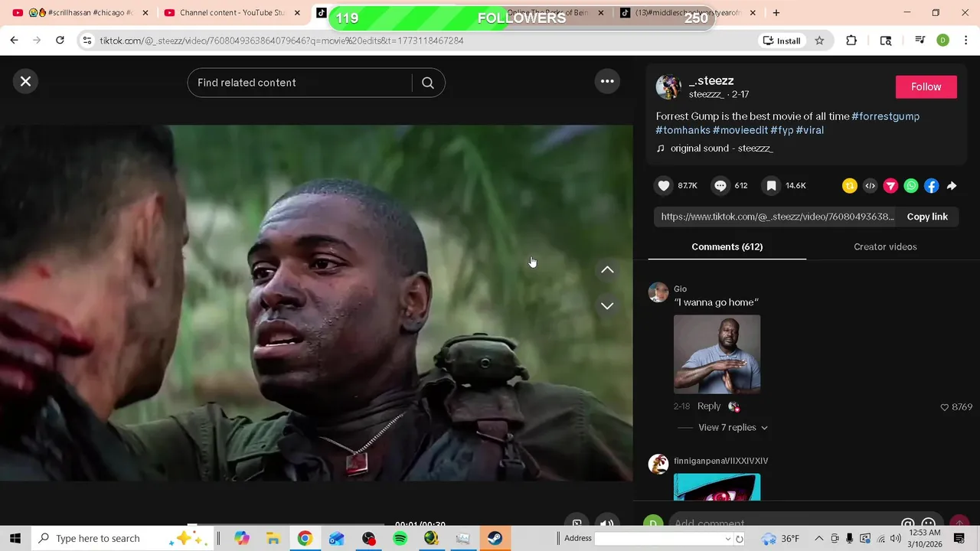The width and height of the screenshot is (980, 551).
Task: Save video with bookmark icon
Action: click(x=772, y=185)
